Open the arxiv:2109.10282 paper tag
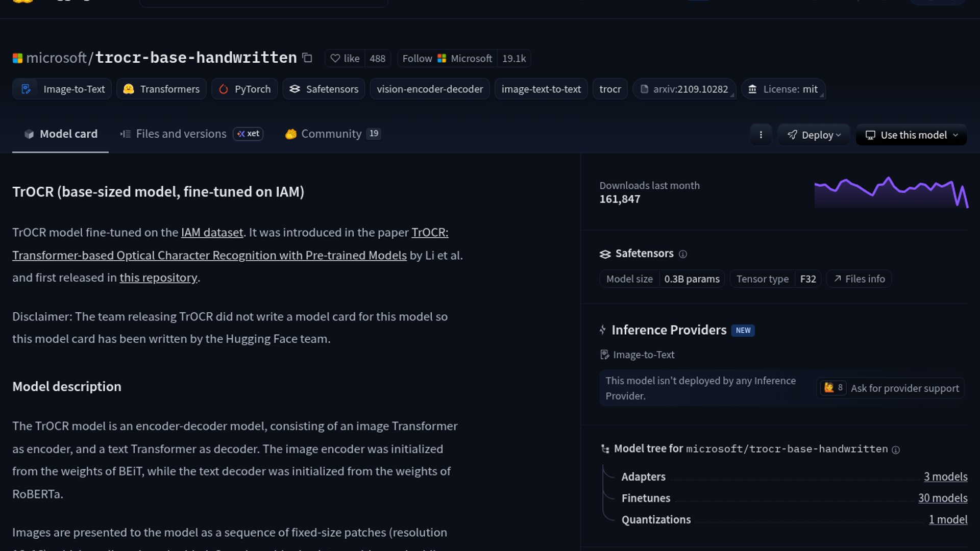The width and height of the screenshot is (980, 551). [684, 89]
